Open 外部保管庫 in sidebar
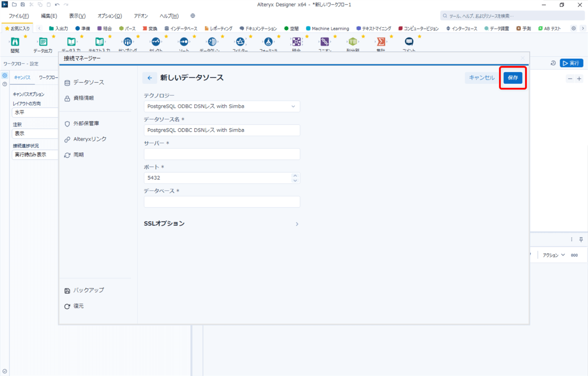 pos(81,124)
